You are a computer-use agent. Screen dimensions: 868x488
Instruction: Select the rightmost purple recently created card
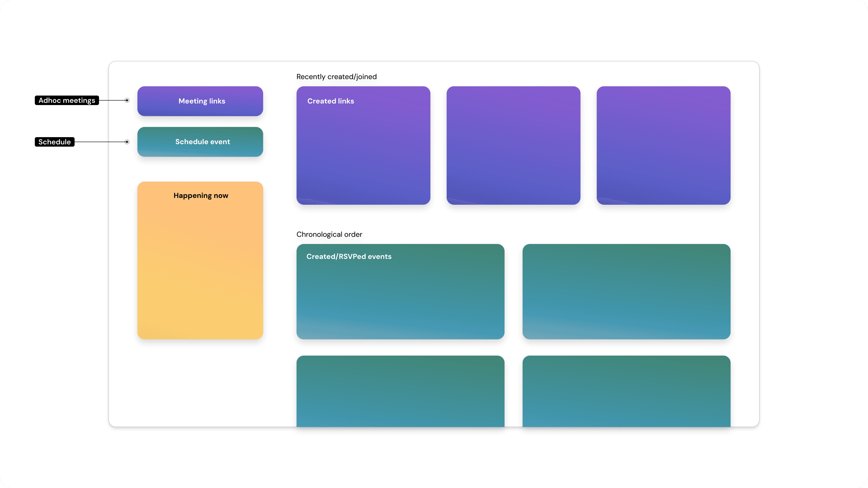(663, 145)
